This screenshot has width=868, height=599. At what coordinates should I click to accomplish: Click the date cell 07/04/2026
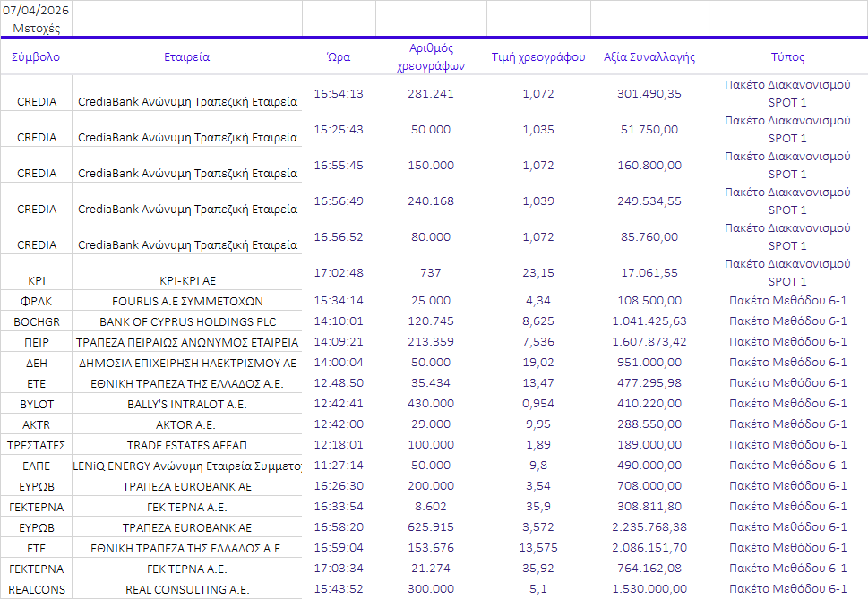click(36, 10)
